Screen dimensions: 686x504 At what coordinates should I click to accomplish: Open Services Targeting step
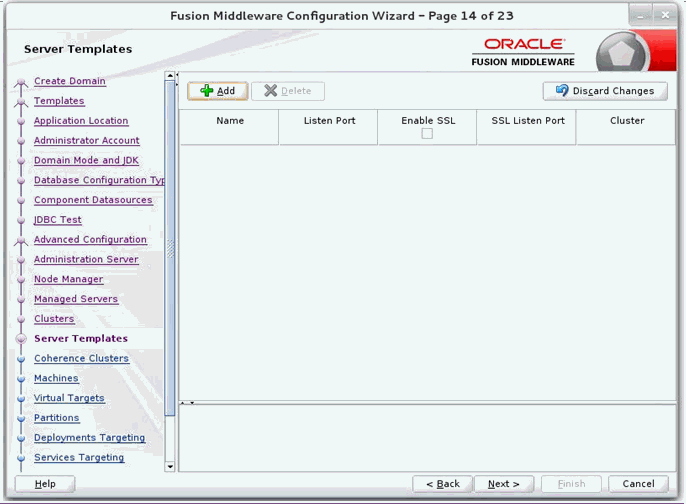click(79, 457)
